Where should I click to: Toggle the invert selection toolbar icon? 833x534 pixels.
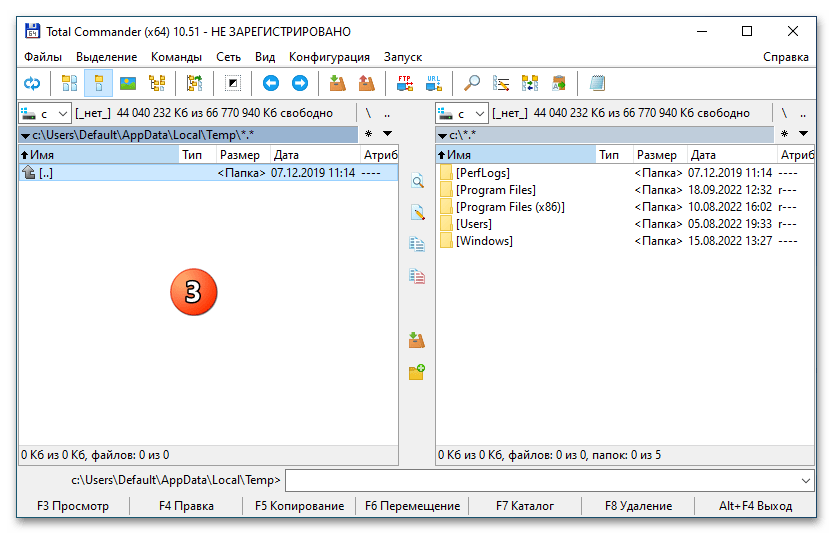pos(232,83)
